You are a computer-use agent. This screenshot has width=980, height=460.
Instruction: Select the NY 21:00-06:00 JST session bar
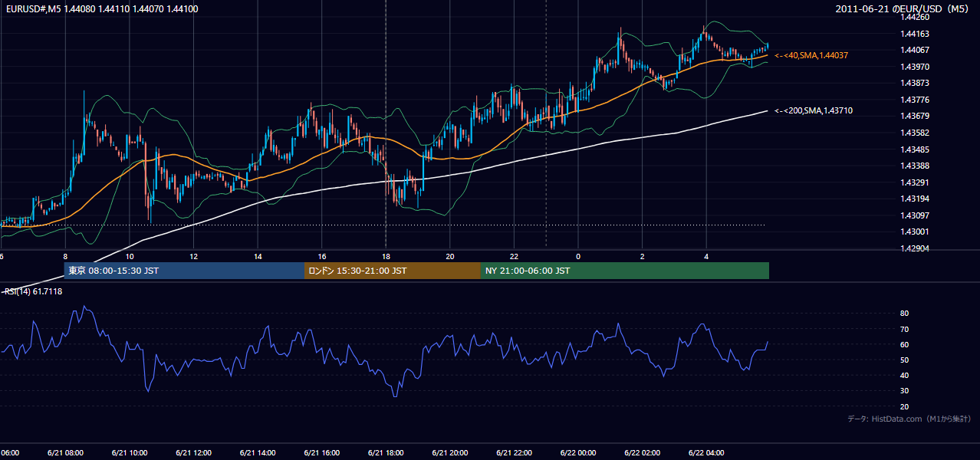(625, 271)
